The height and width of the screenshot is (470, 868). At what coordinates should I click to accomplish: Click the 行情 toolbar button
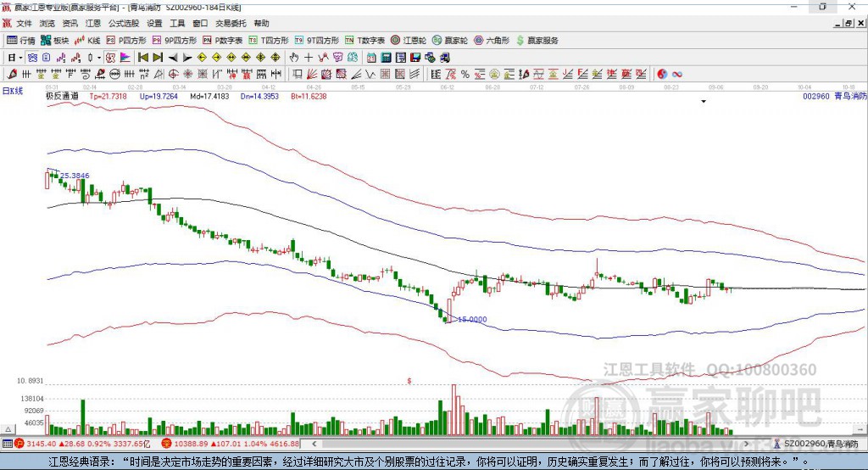[x=21, y=41]
